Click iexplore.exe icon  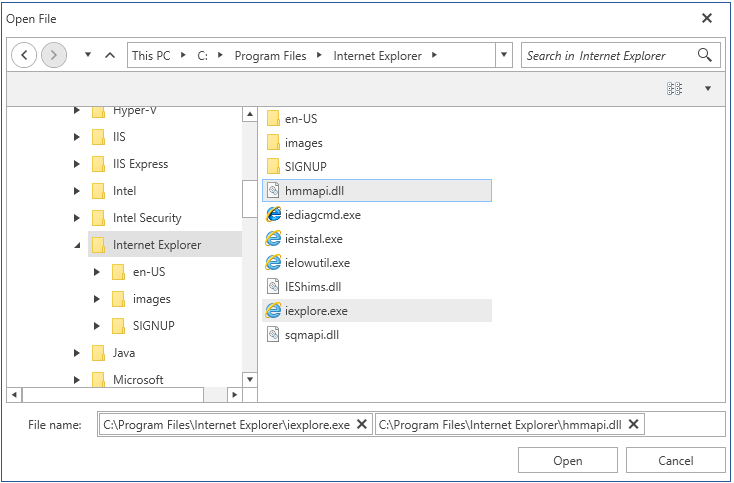coord(273,311)
